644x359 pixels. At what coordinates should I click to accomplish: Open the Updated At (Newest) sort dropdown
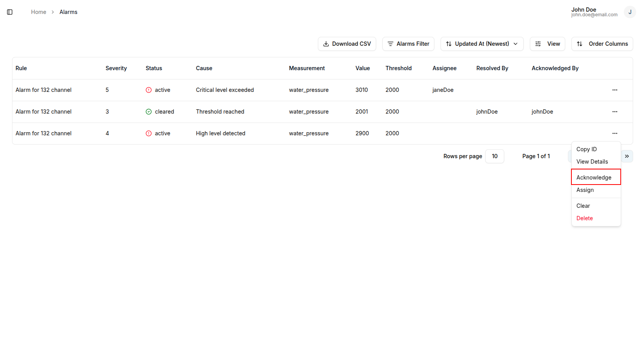tap(482, 44)
